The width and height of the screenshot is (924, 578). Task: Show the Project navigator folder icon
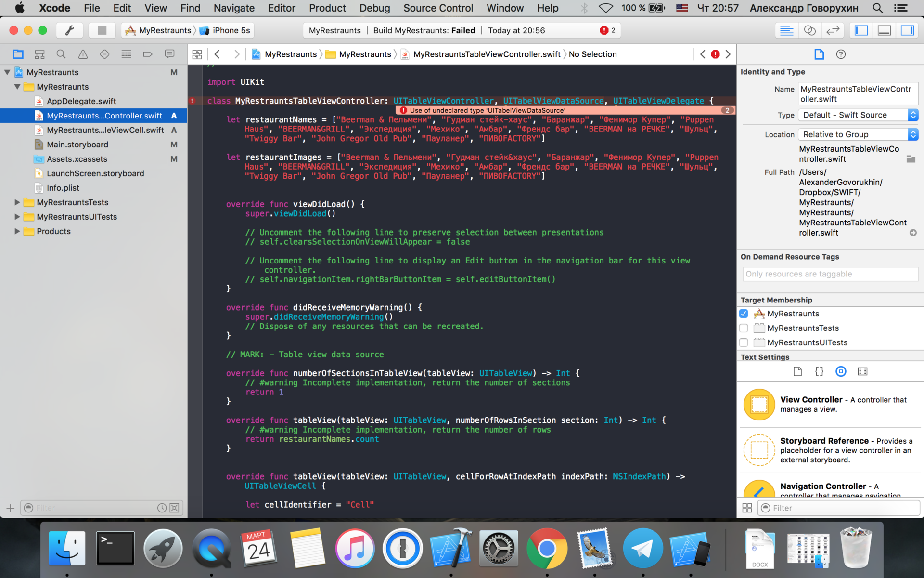coord(18,54)
